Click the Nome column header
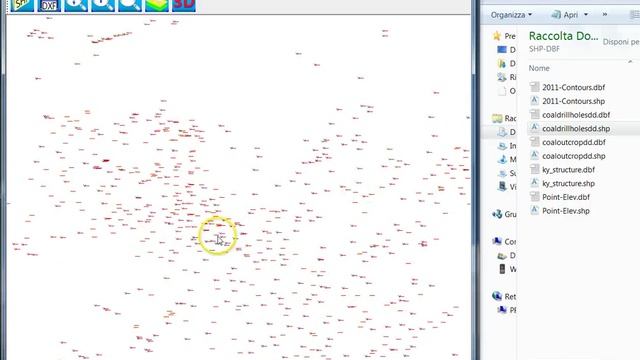640x360 pixels. point(539,68)
